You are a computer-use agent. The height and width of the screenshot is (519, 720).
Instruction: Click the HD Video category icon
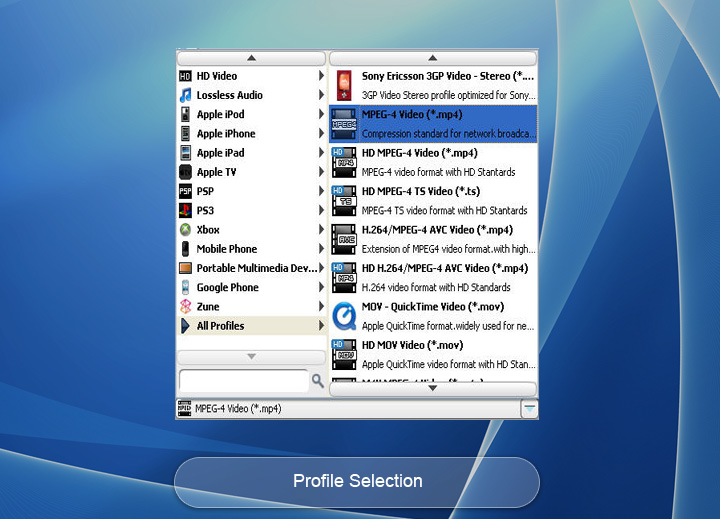click(x=185, y=76)
